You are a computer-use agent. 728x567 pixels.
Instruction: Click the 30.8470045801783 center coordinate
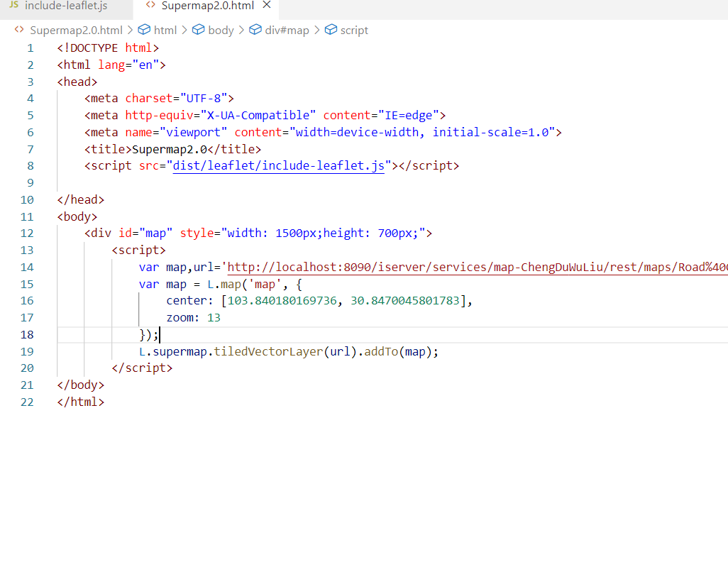pos(405,301)
